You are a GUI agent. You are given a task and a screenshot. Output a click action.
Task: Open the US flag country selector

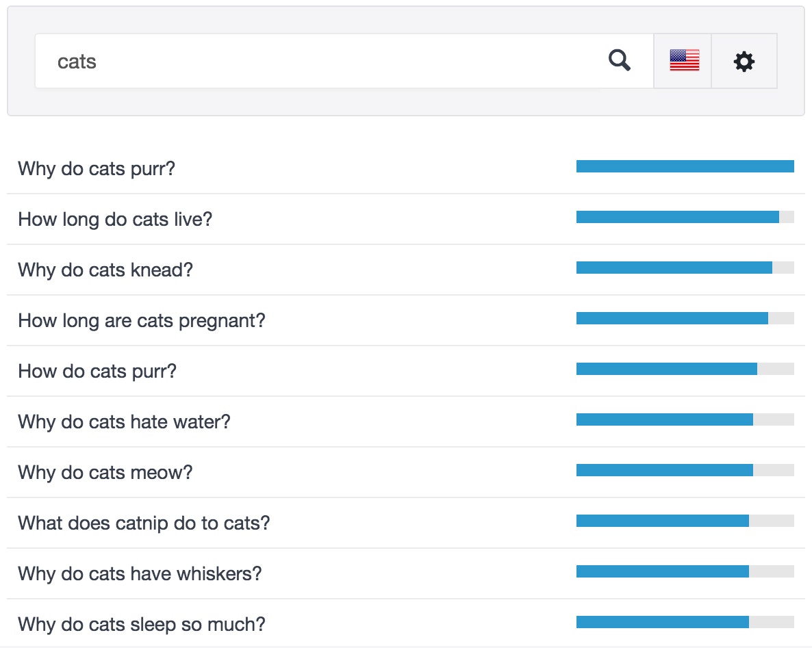click(x=684, y=61)
